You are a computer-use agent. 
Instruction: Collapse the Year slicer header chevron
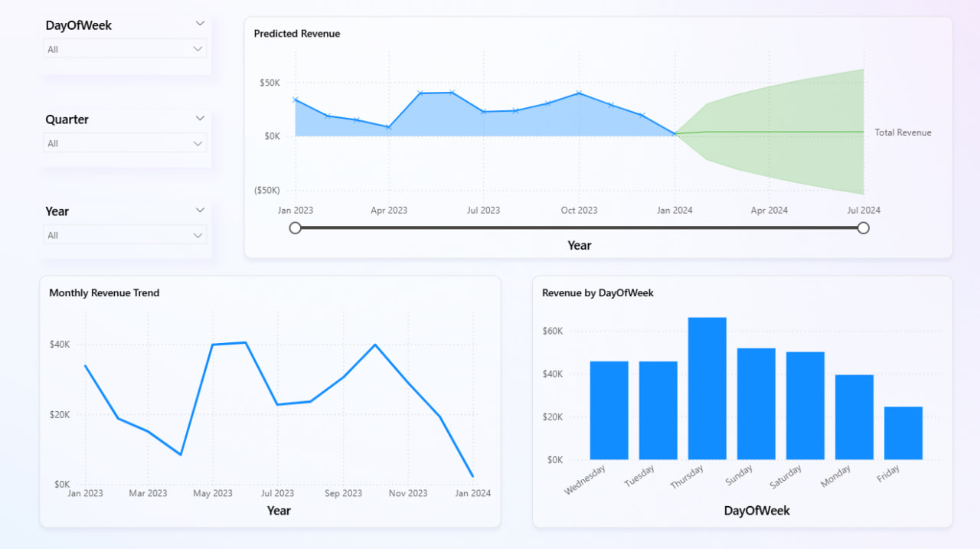(200, 210)
